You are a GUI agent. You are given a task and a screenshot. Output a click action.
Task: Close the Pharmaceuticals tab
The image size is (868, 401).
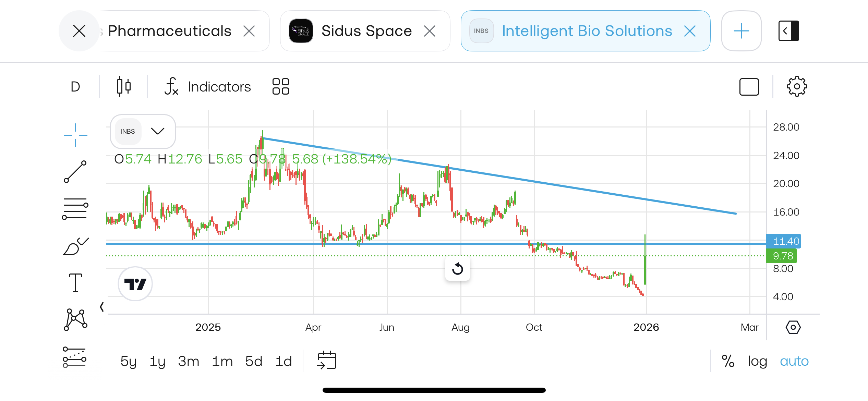pos(249,31)
